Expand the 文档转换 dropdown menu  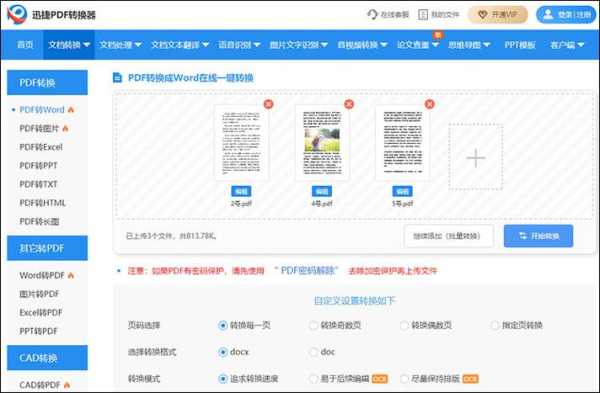pos(69,45)
